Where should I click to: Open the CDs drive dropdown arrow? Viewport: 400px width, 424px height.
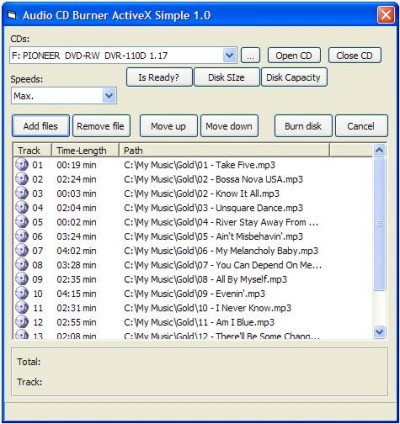click(229, 55)
